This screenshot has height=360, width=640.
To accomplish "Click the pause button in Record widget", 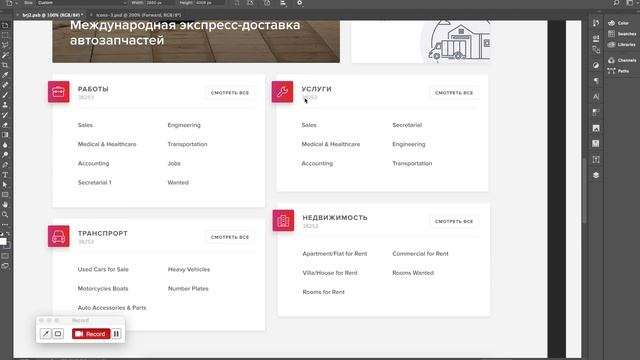I will point(116,334).
